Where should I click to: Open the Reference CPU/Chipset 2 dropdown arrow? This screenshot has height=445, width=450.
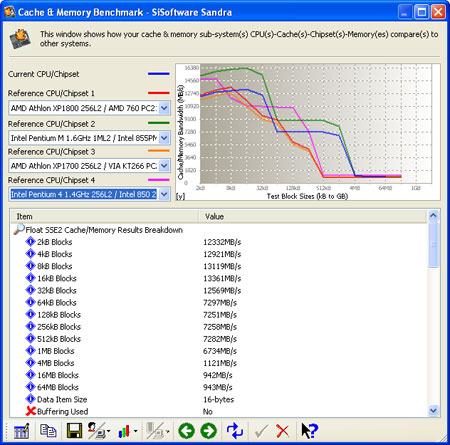pyautogui.click(x=164, y=138)
